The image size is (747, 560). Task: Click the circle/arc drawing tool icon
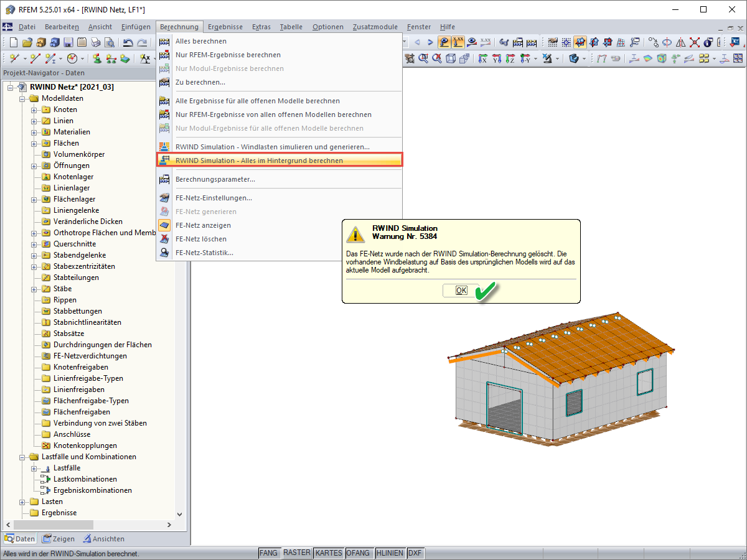pos(72,58)
